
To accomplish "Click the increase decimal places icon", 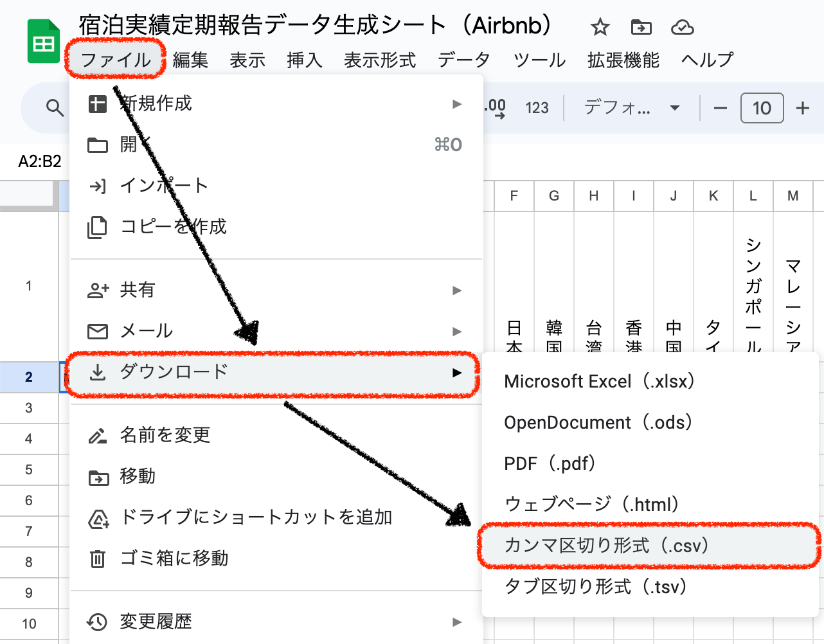I will 496,108.
